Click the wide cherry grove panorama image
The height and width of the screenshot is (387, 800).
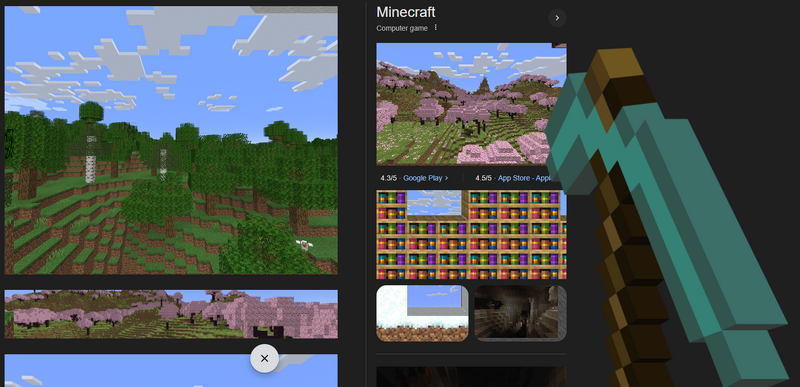[171, 314]
